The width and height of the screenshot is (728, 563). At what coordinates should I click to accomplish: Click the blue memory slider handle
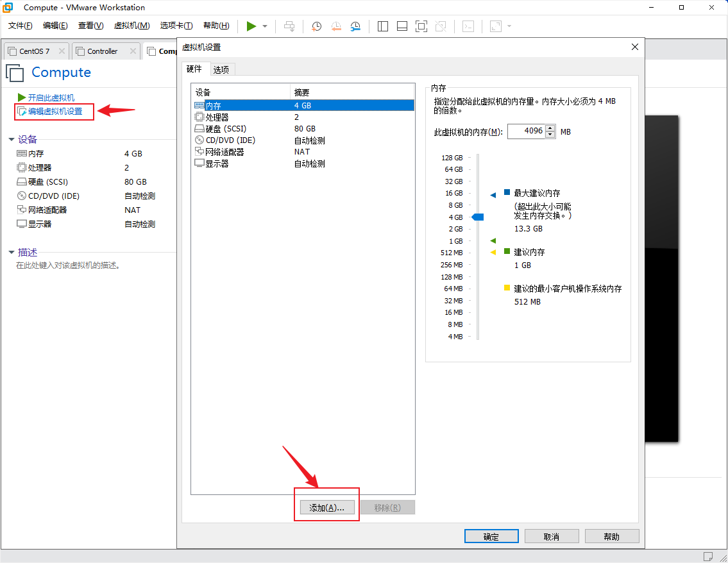(478, 217)
